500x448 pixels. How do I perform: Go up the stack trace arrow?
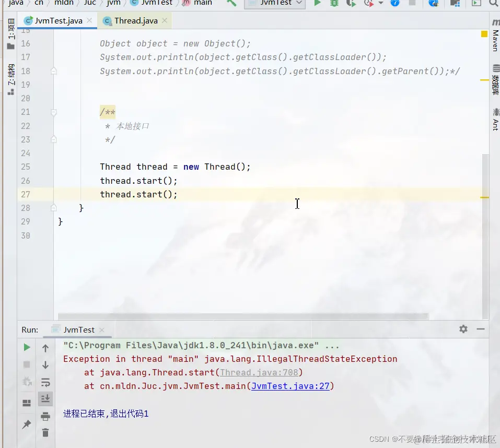point(45,349)
